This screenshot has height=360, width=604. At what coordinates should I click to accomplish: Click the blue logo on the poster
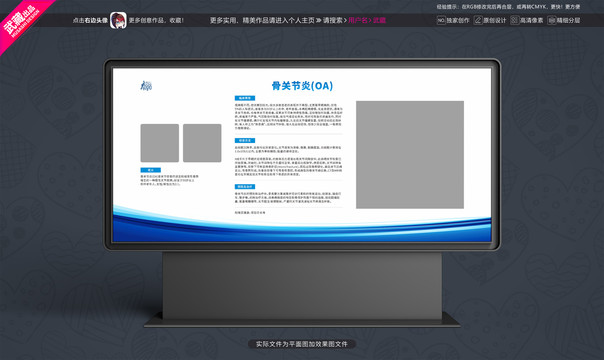pos(146,85)
